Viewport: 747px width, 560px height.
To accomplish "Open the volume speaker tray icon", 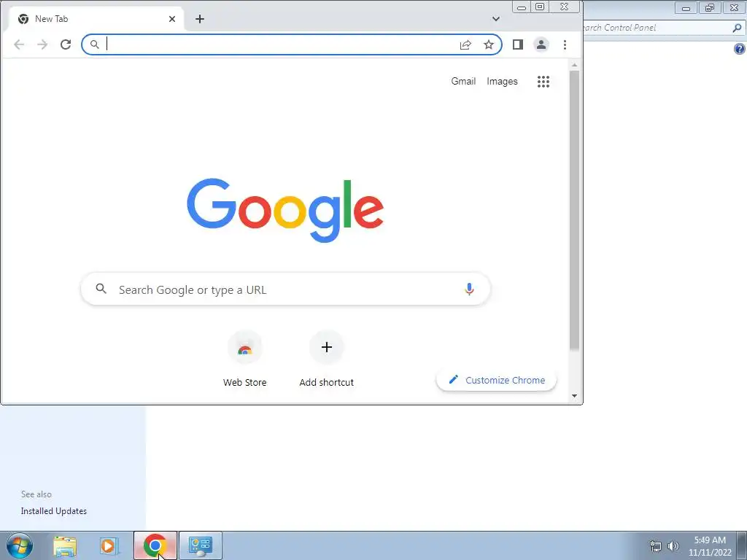I will [673, 546].
